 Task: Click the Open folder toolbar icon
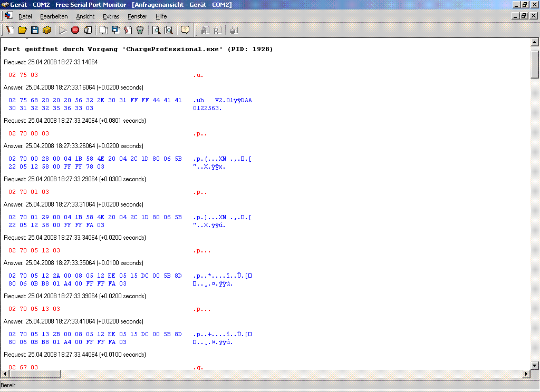pos(22,30)
